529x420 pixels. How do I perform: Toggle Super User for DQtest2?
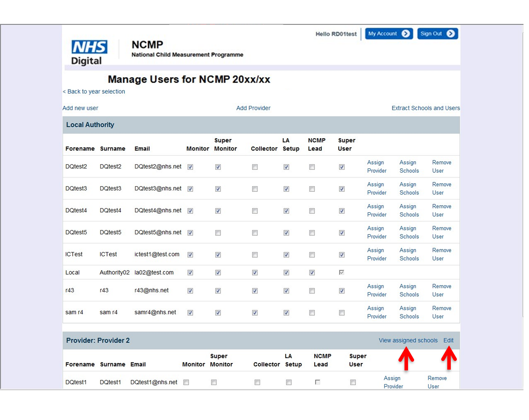coord(342,167)
